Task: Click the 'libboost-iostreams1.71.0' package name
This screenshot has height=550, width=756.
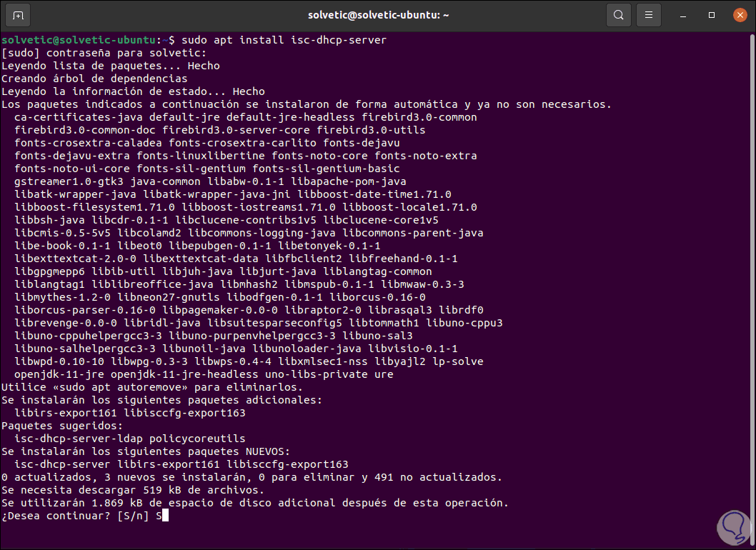Action: click(x=259, y=207)
